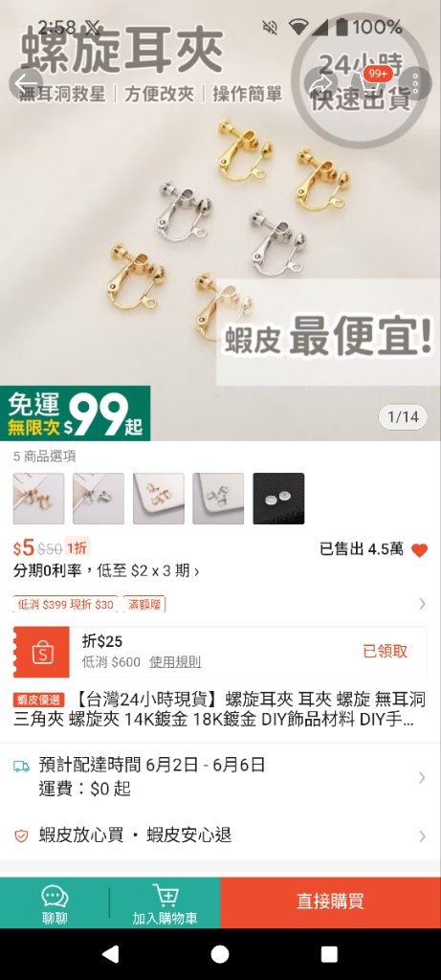This screenshot has width=441, height=980.
Task: Expand the 低消 $399 現折 $30 promotions row
Action: 220,604
